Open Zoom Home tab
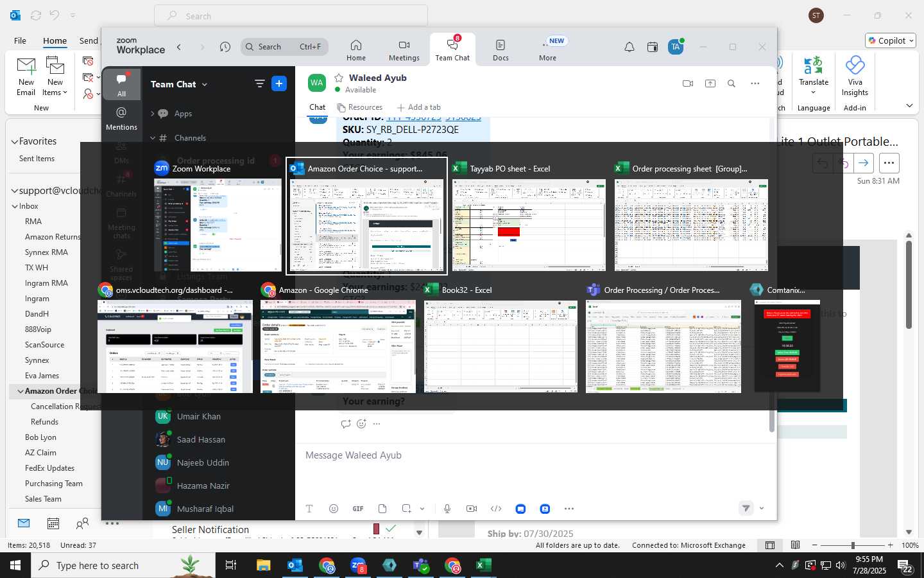This screenshot has width=924, height=578. (x=356, y=50)
